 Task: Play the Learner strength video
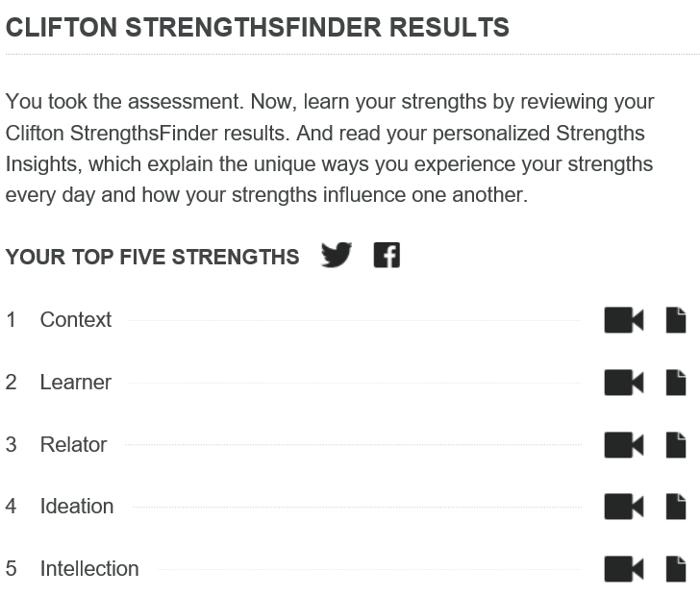(x=623, y=383)
